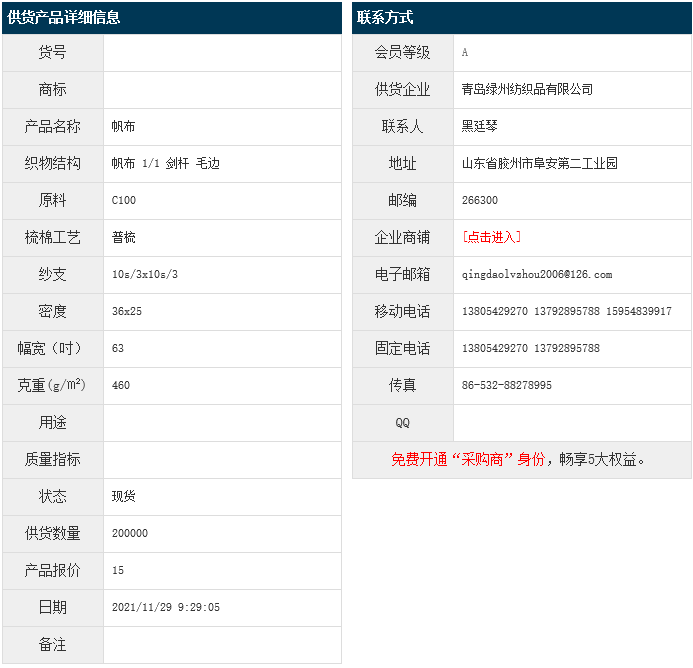693x668 pixels.
Task: Select the fabric structure value 帆布 1/1 剑杆 毛边
Action: pyautogui.click(x=165, y=163)
